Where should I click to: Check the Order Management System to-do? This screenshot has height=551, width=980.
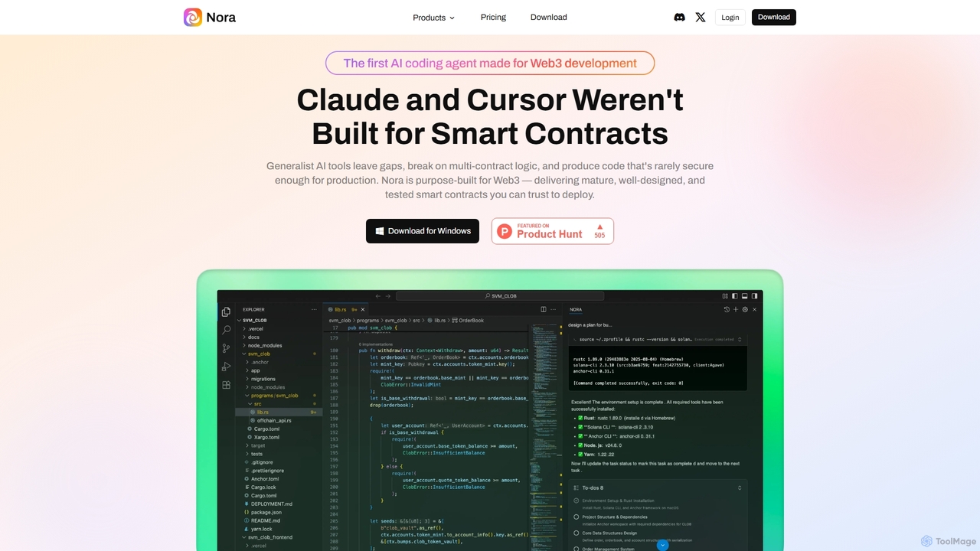coord(576,548)
